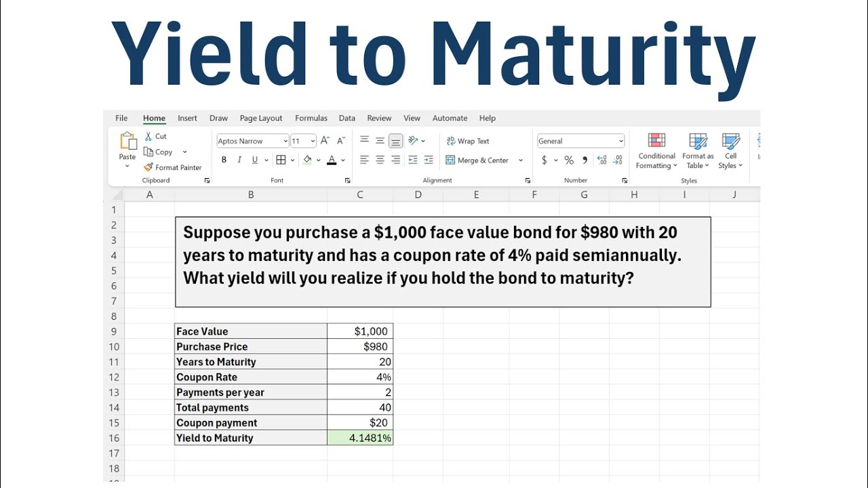The height and width of the screenshot is (488, 868).
Task: Click the Orientation angled text icon
Action: pyautogui.click(x=413, y=141)
